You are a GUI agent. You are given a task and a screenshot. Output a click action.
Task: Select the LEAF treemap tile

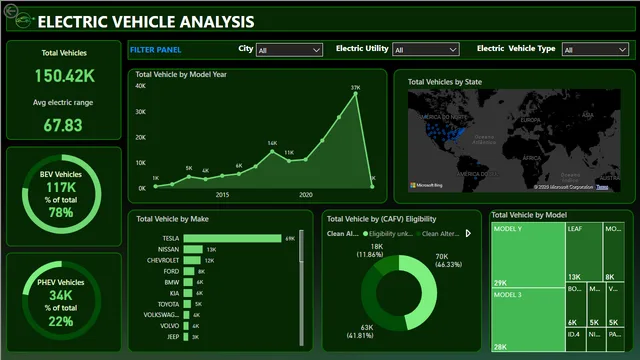pyautogui.click(x=584, y=251)
